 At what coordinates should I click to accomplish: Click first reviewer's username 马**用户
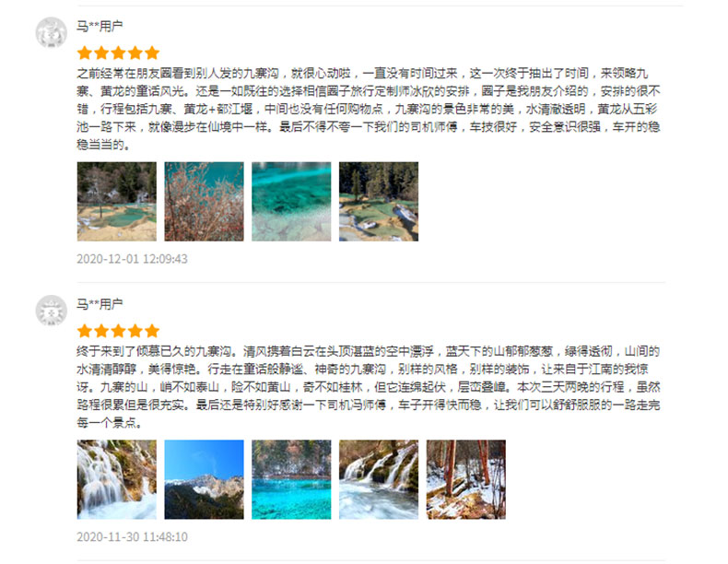click(100, 26)
